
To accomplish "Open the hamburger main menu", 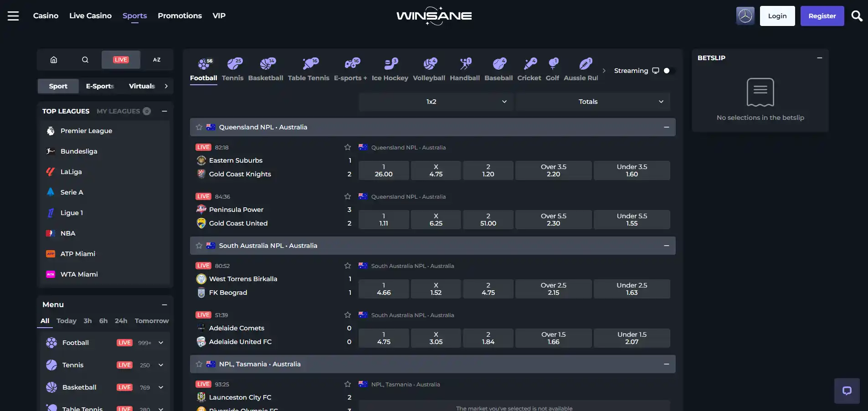I will pos(13,16).
